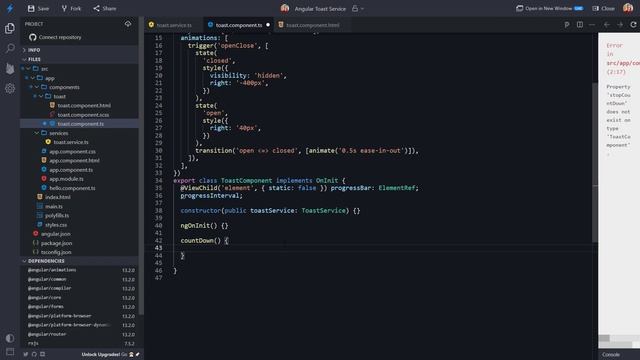Click the Twitter icon in bottom bar
640x360 pixels.
tap(26, 354)
